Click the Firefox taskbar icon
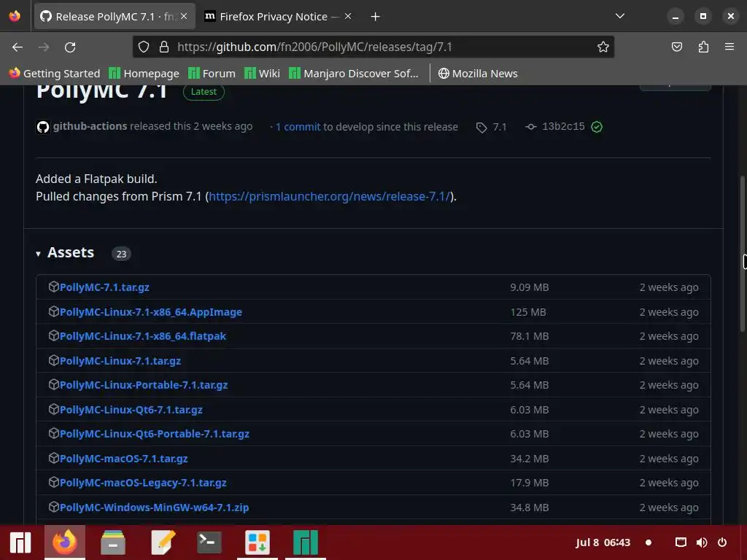The height and width of the screenshot is (560, 747). pos(65,542)
